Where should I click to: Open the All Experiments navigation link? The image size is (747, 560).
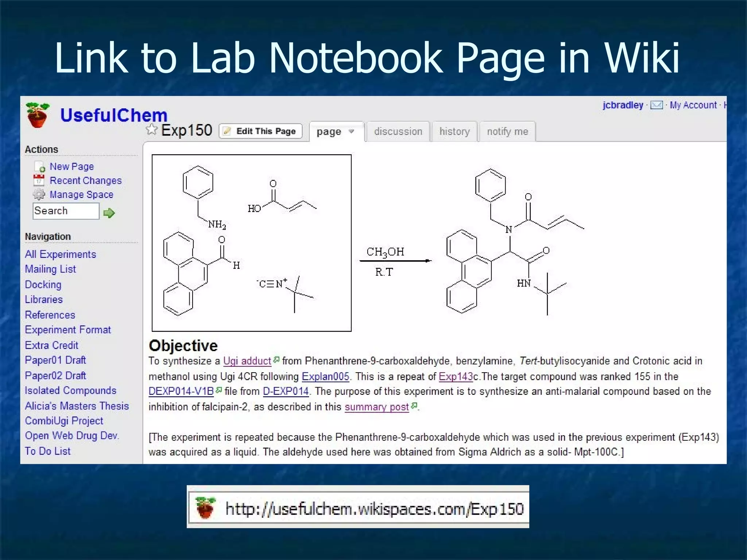pyautogui.click(x=61, y=254)
